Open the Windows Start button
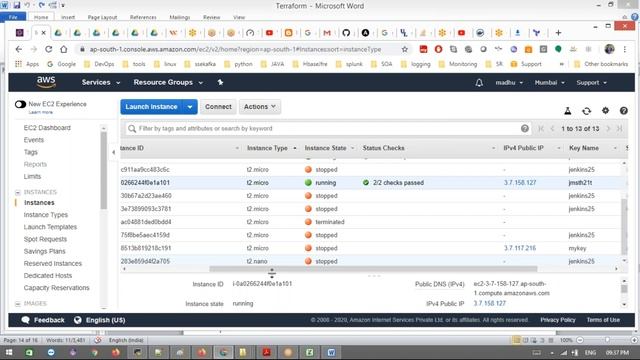 [9, 352]
